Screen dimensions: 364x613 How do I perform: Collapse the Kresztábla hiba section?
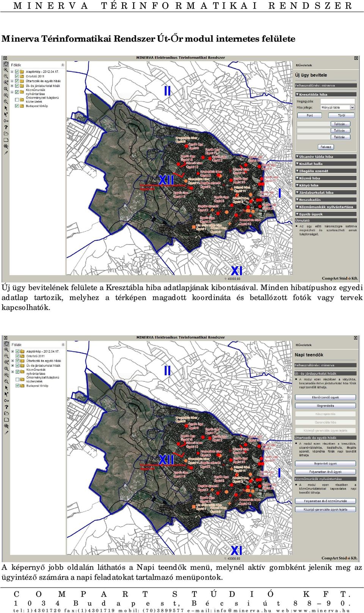[326, 94]
